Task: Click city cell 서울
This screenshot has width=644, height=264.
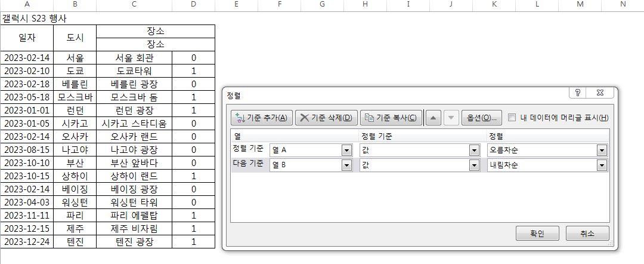Action: tap(75, 57)
